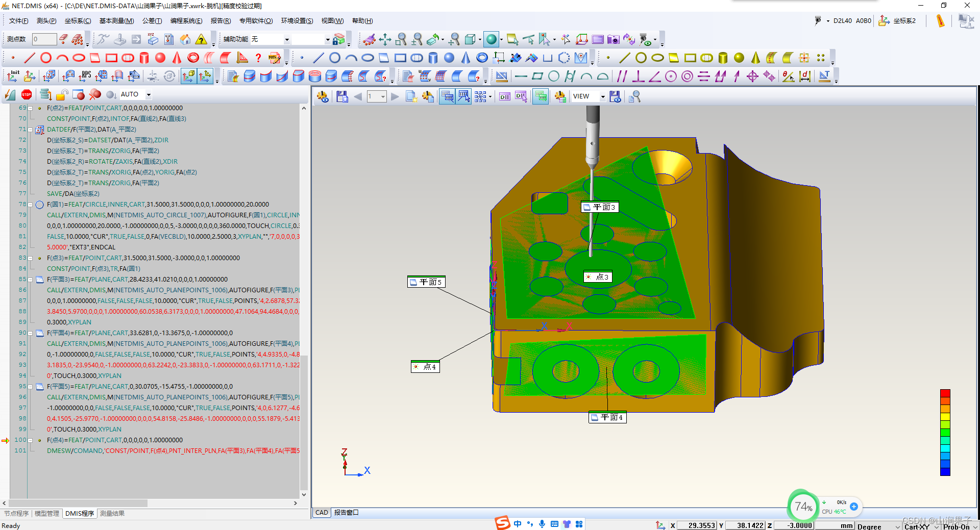Click the 平面4 label in CAD view
Image resolution: width=980 pixels, height=530 pixels.
pos(608,417)
